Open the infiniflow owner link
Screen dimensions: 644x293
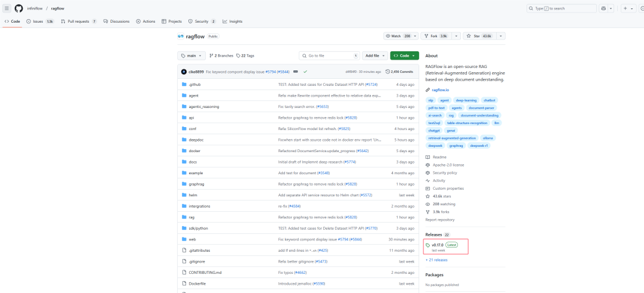tap(36, 8)
